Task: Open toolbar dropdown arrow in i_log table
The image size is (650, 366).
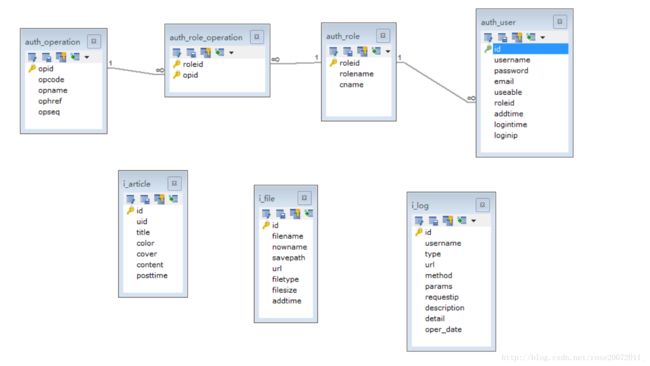Action: coord(473,221)
